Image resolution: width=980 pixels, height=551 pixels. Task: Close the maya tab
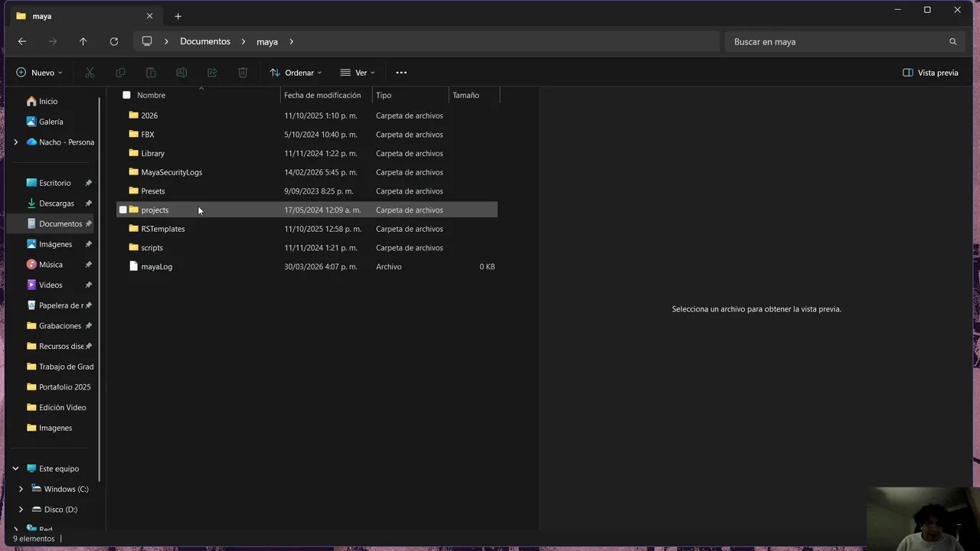(x=149, y=16)
